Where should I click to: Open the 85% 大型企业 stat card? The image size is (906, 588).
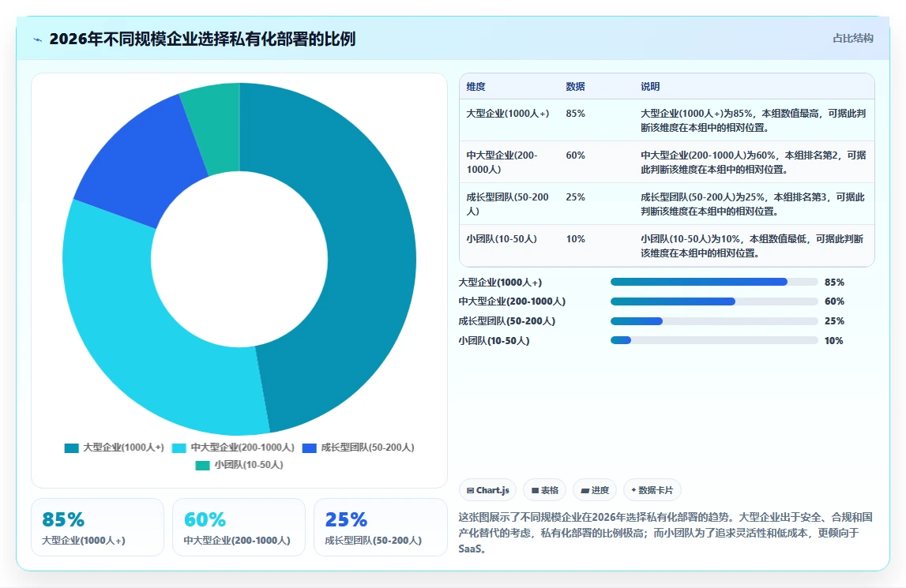(98, 527)
